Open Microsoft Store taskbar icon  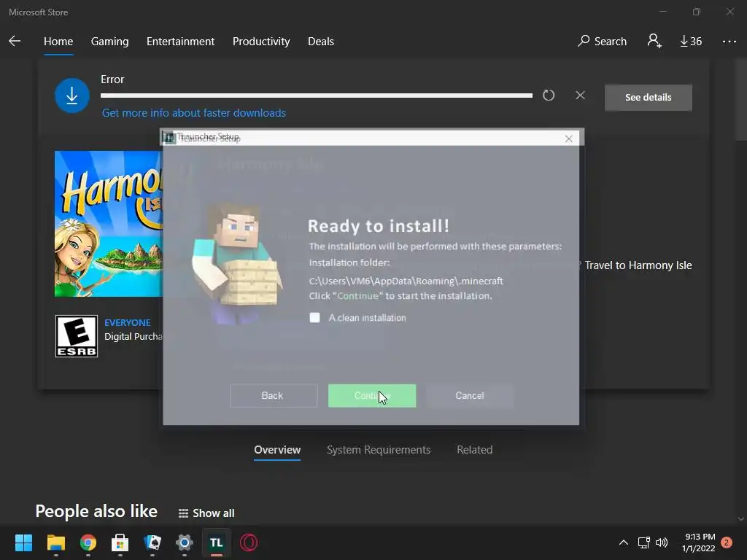tap(120, 542)
